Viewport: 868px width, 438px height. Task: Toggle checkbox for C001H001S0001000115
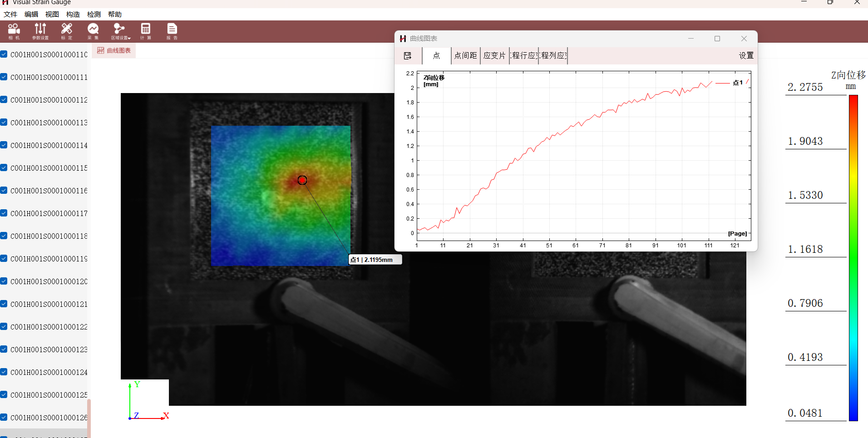[4, 167]
